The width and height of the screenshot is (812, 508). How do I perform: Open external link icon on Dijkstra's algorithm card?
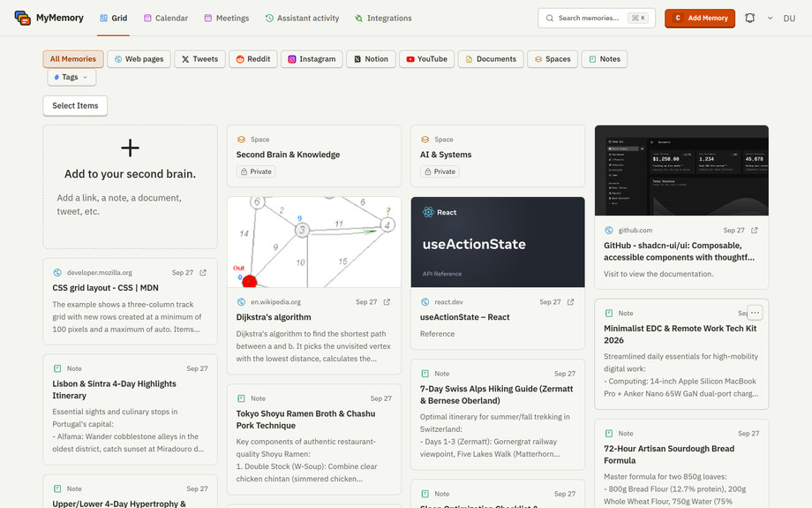coord(387,302)
